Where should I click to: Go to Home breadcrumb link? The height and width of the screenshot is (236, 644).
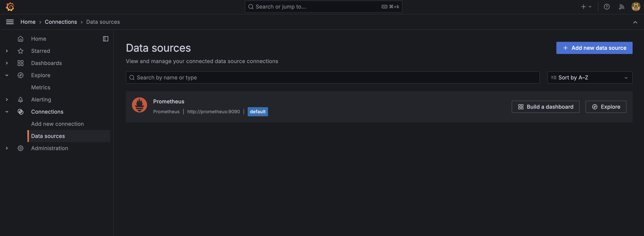pos(28,22)
